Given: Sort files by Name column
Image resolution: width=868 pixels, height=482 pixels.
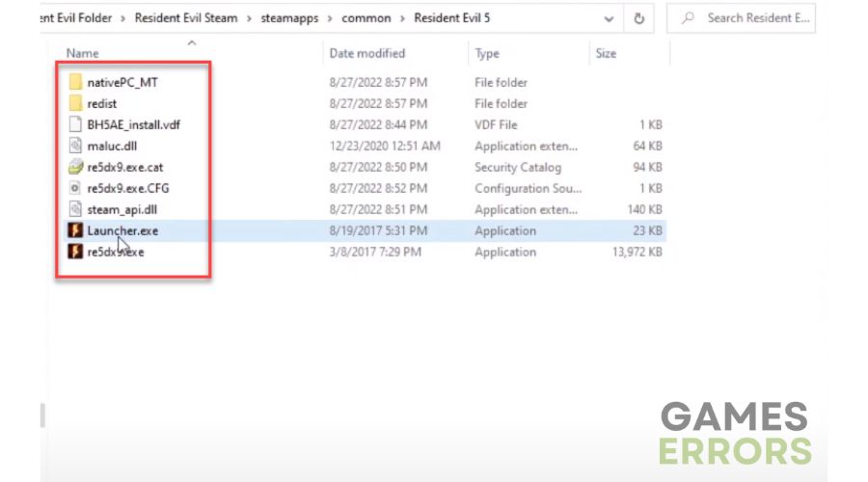Looking at the screenshot, I should pos(82,53).
